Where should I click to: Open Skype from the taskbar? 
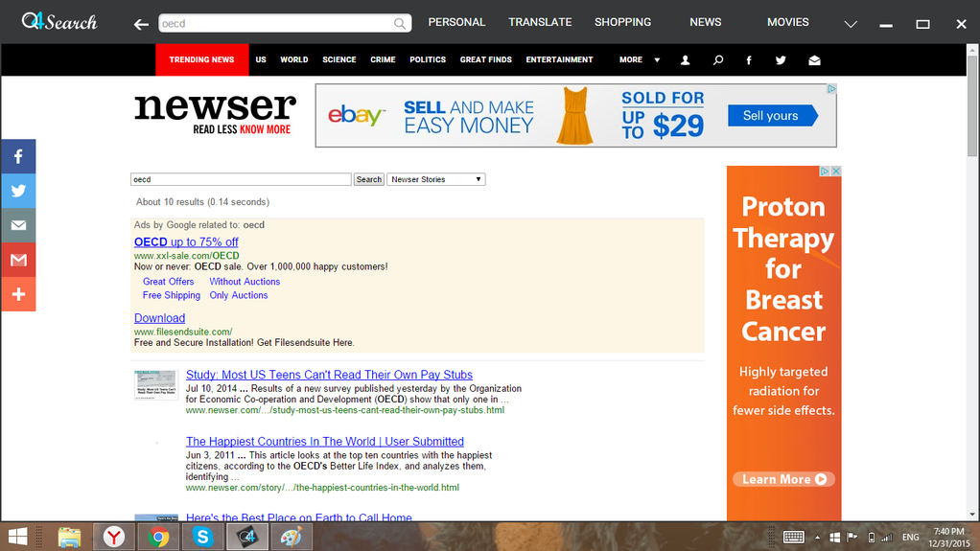(202, 537)
